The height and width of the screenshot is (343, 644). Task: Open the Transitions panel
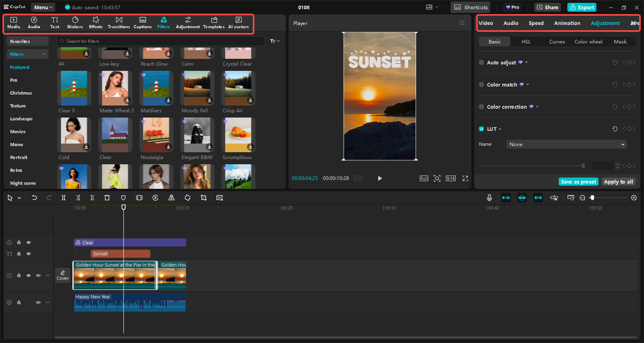tap(119, 23)
